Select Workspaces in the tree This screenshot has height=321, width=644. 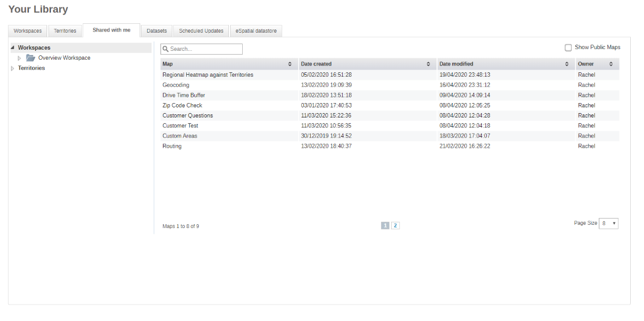pyautogui.click(x=34, y=48)
